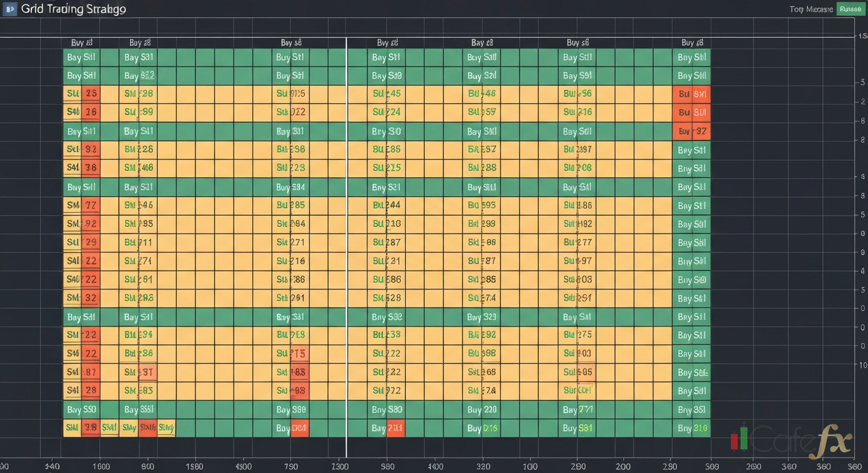The image size is (868, 473).
Task: Open the first Buy Sell column header
Action: click(x=82, y=42)
